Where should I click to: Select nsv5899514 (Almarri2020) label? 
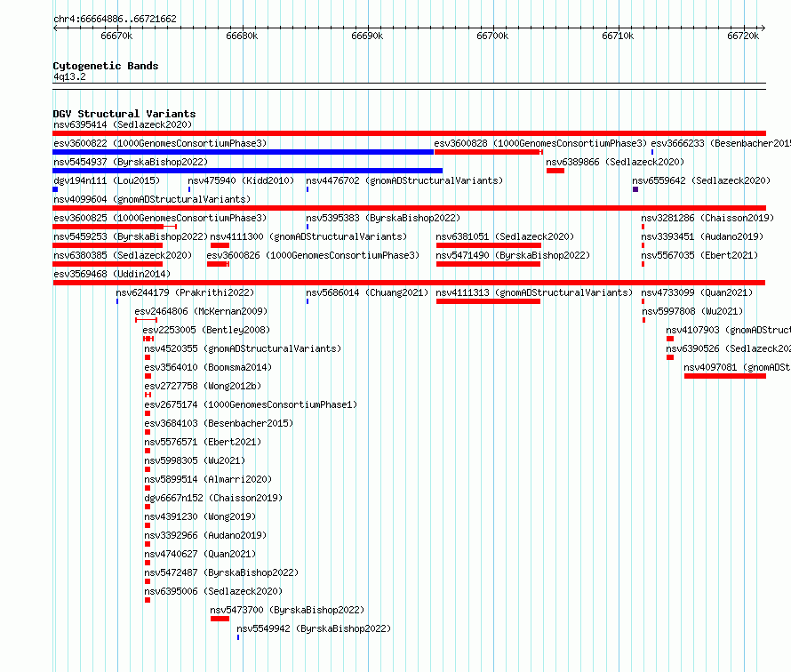pyautogui.click(x=208, y=479)
